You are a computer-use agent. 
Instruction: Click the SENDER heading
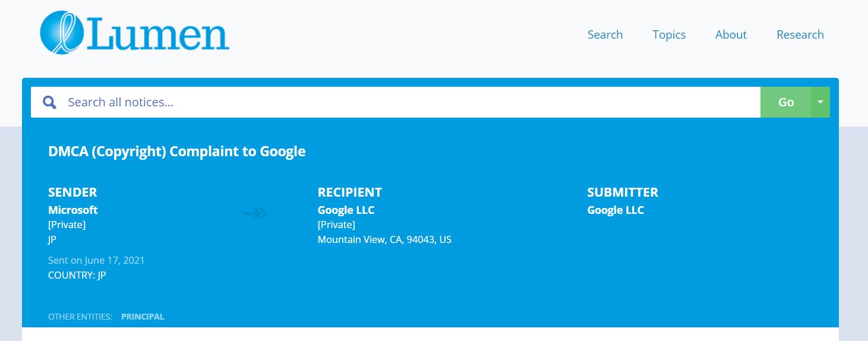[x=72, y=192]
